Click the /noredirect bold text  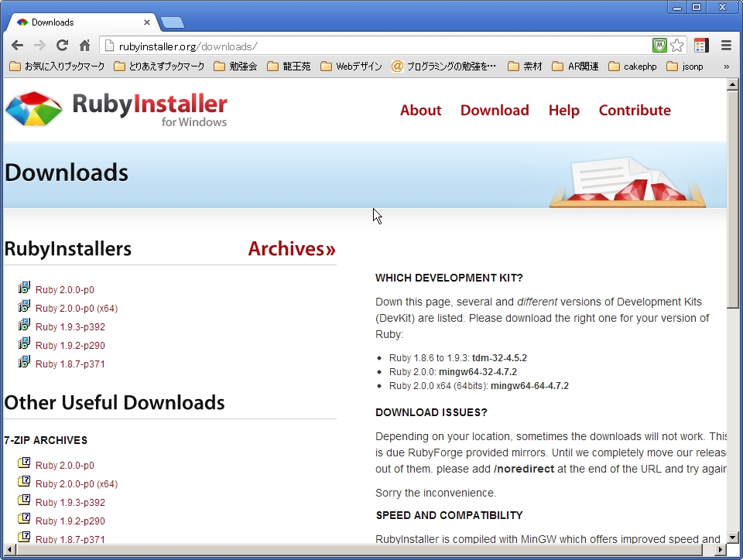tap(524, 469)
